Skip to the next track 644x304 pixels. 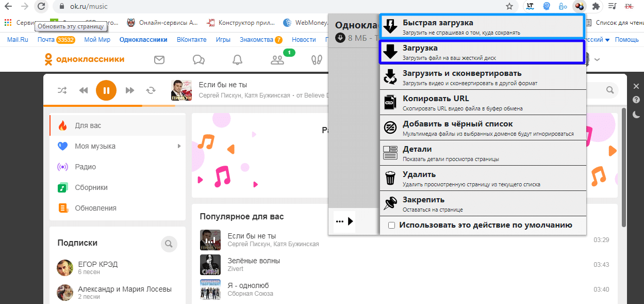(130, 90)
